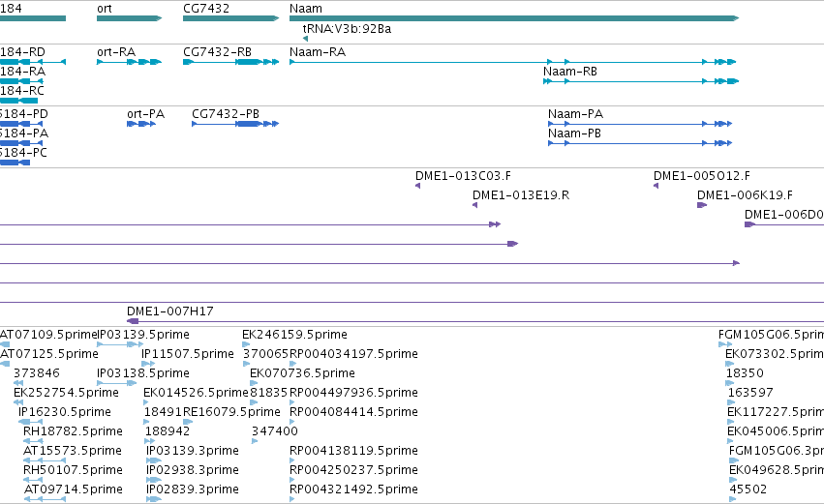Open EST AT09714.5prime
The image size is (824, 504).
click(x=73, y=489)
